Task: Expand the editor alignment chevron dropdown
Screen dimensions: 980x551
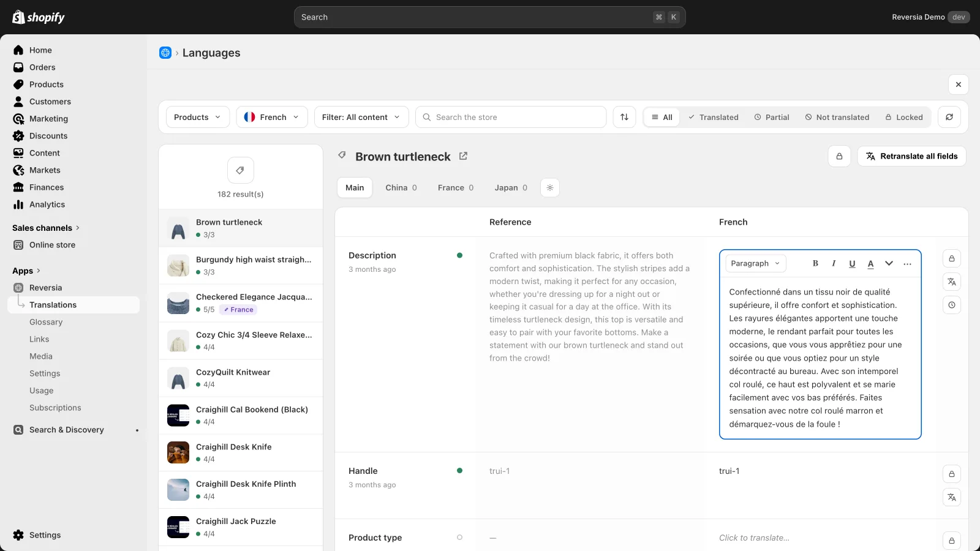Action: pyautogui.click(x=889, y=263)
